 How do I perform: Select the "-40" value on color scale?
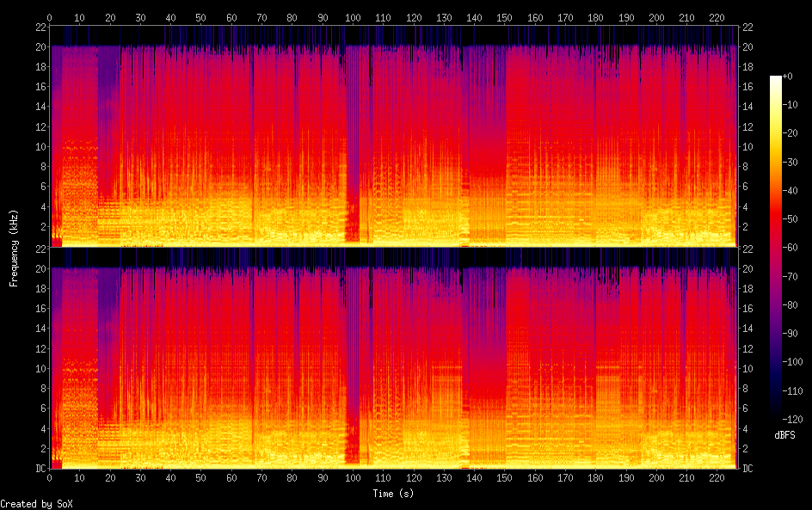click(790, 191)
